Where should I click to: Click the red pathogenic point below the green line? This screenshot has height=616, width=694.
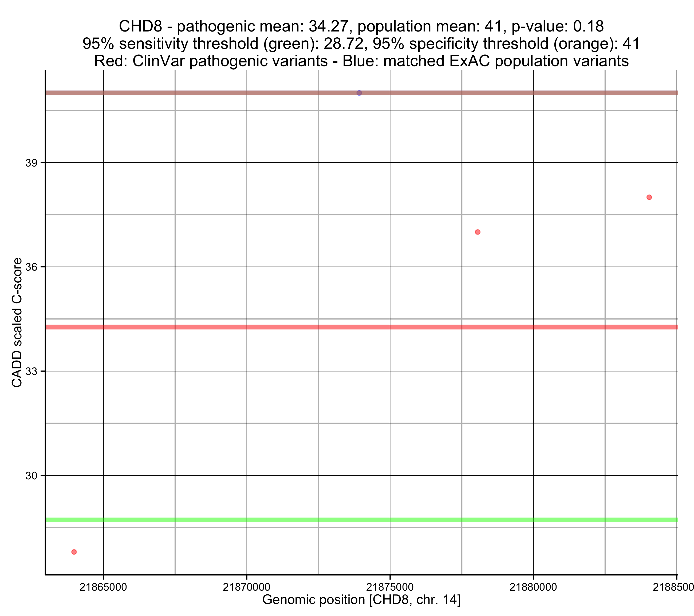(x=74, y=552)
